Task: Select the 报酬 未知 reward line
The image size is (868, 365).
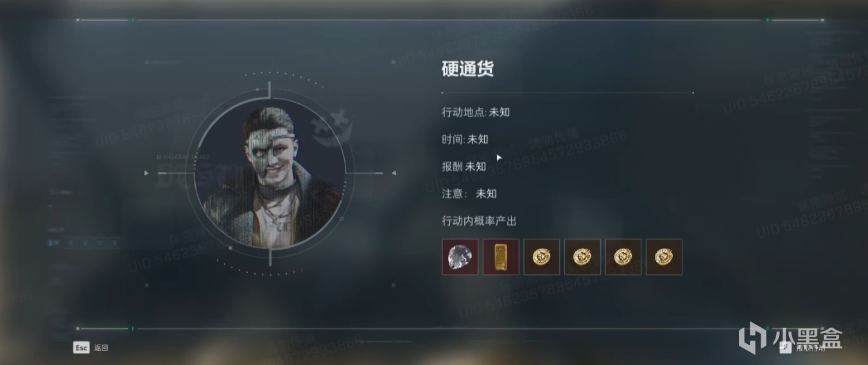Action: pyautogui.click(x=464, y=166)
